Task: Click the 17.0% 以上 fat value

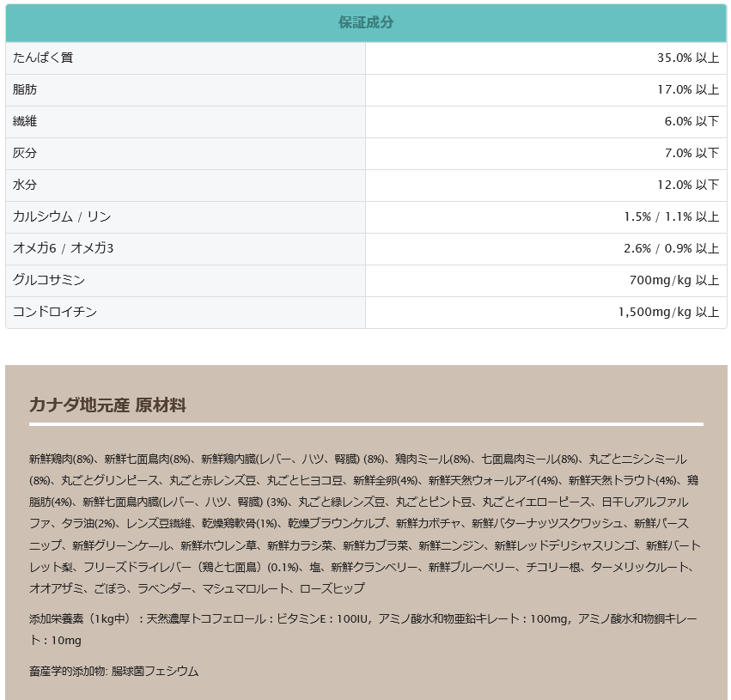Action: (687, 90)
